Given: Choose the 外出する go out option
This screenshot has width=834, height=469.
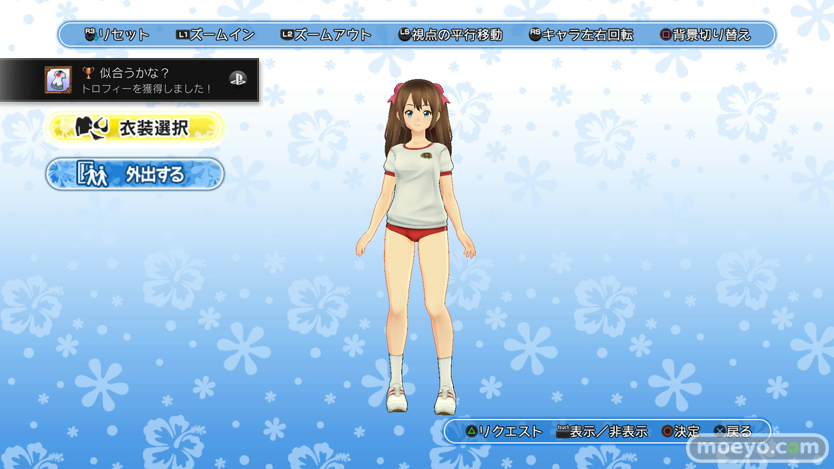Looking at the screenshot, I should coord(134,174).
